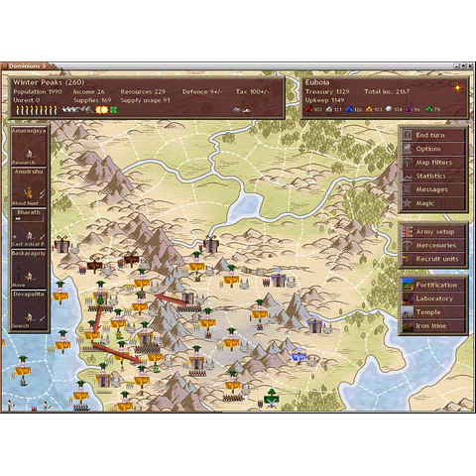
Task: Click "Total inc. 2167" text
Action: click(387, 91)
